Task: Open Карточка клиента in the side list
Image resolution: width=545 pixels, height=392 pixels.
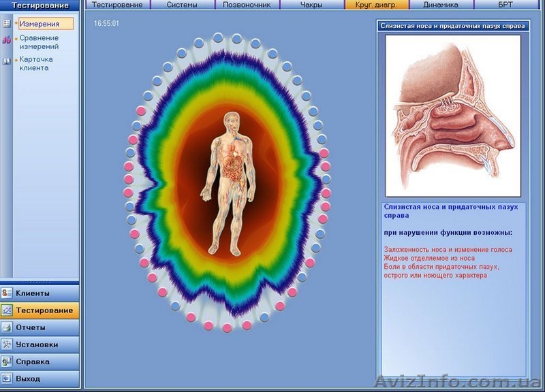Action: 36,63
